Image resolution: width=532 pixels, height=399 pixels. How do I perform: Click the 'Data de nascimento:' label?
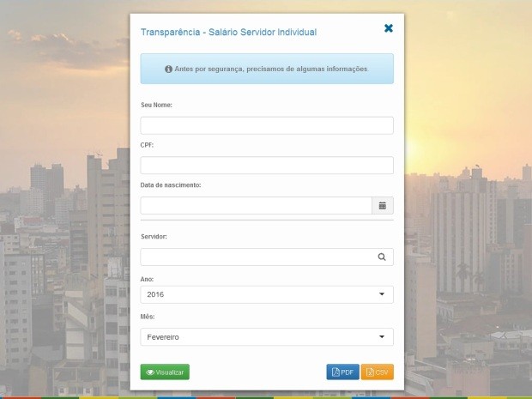click(x=171, y=185)
